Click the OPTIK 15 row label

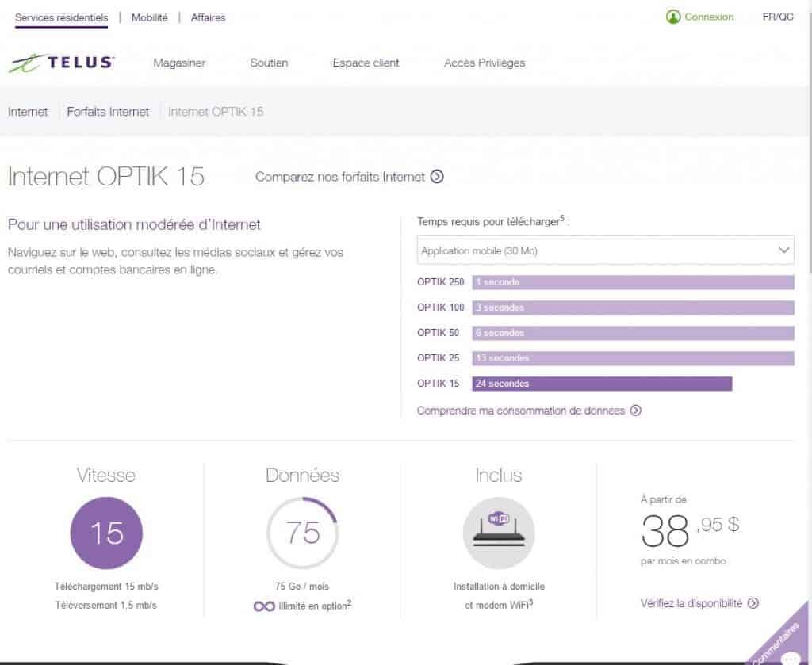point(438,384)
